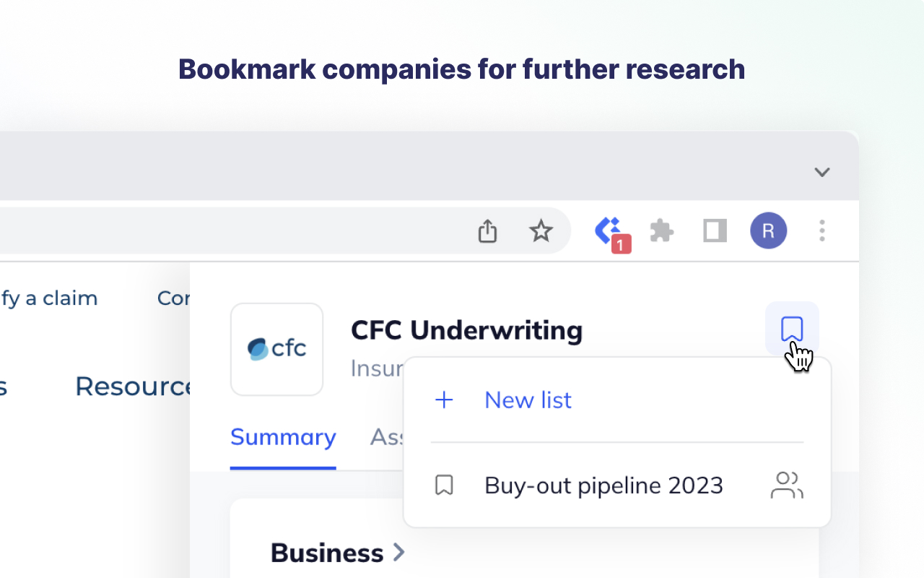Click the Business heading
Viewport: 924px width, 578px height.
[x=326, y=553]
